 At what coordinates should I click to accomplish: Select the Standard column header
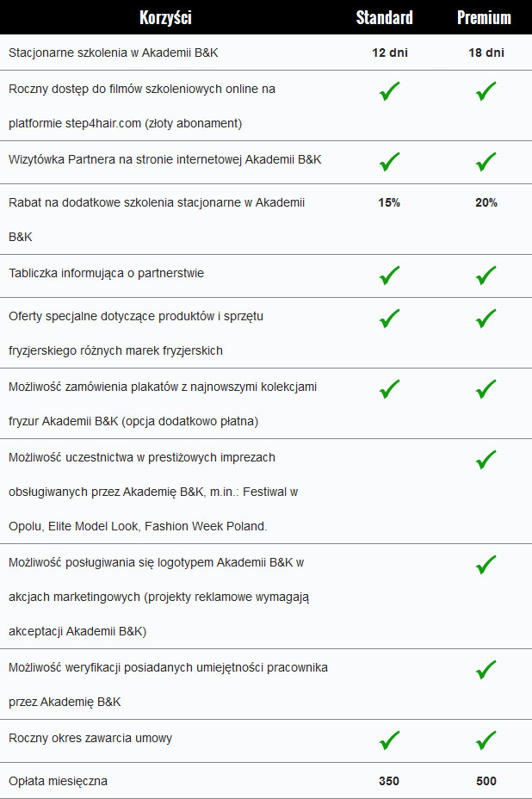click(384, 17)
